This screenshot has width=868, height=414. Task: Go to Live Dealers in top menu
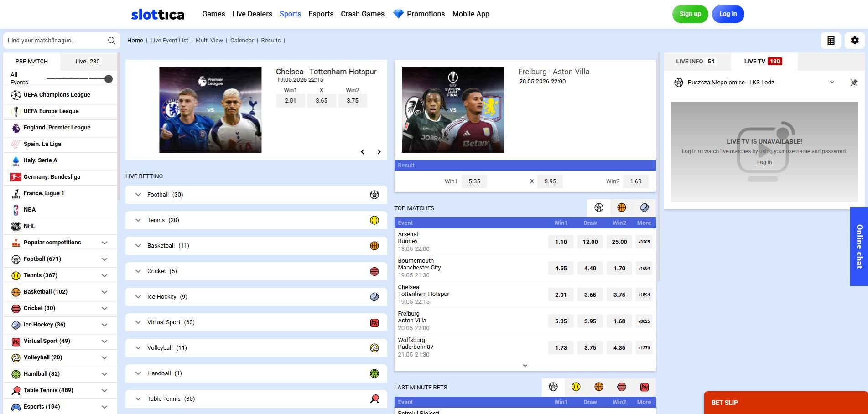coord(252,14)
